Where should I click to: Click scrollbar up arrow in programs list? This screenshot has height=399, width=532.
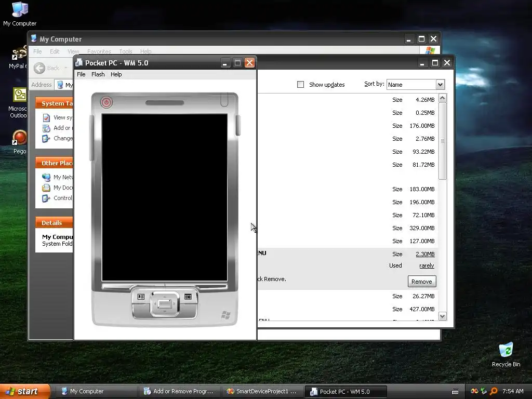(443, 98)
